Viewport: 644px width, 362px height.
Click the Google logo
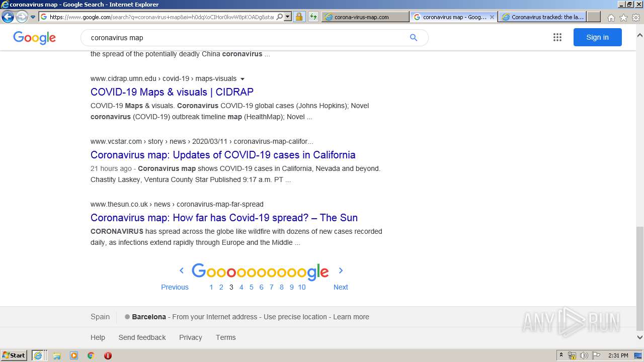click(x=34, y=38)
